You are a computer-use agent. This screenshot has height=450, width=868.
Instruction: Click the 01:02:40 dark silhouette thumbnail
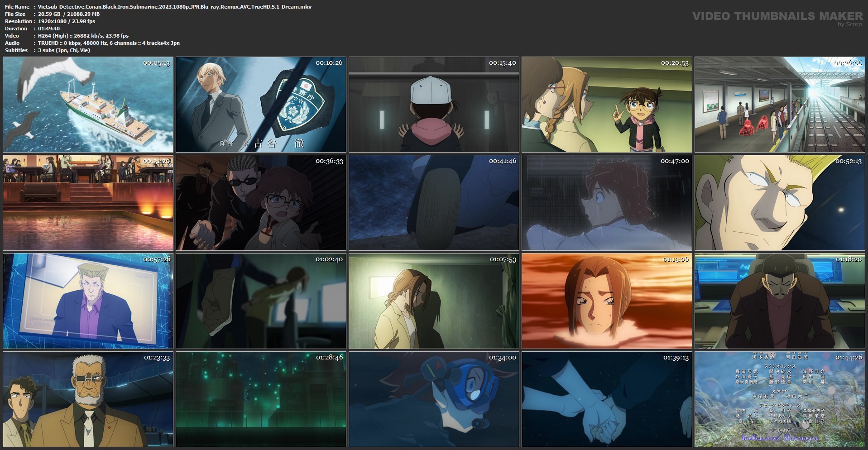261,301
